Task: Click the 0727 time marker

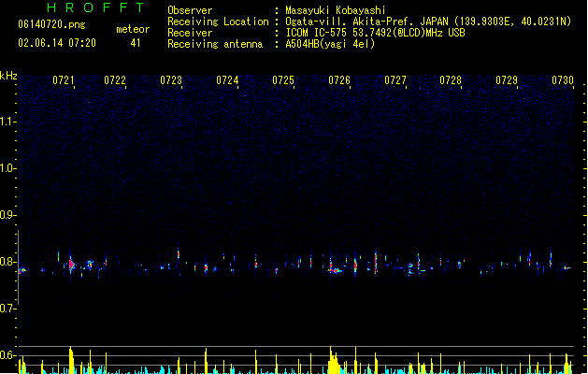Action: pos(395,80)
